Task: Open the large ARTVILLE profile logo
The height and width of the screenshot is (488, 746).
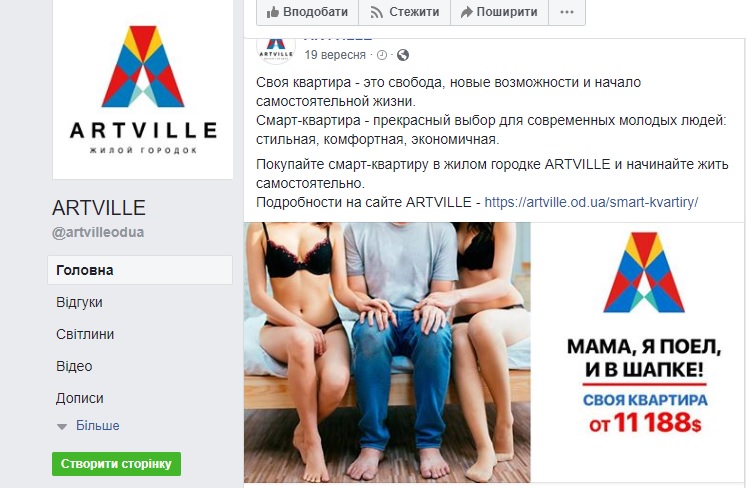Action: 143,89
